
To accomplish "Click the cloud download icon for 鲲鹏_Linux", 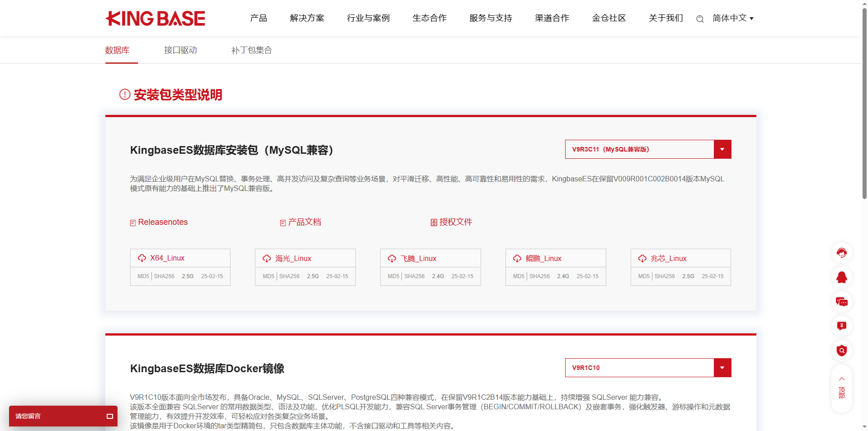I will click(517, 258).
